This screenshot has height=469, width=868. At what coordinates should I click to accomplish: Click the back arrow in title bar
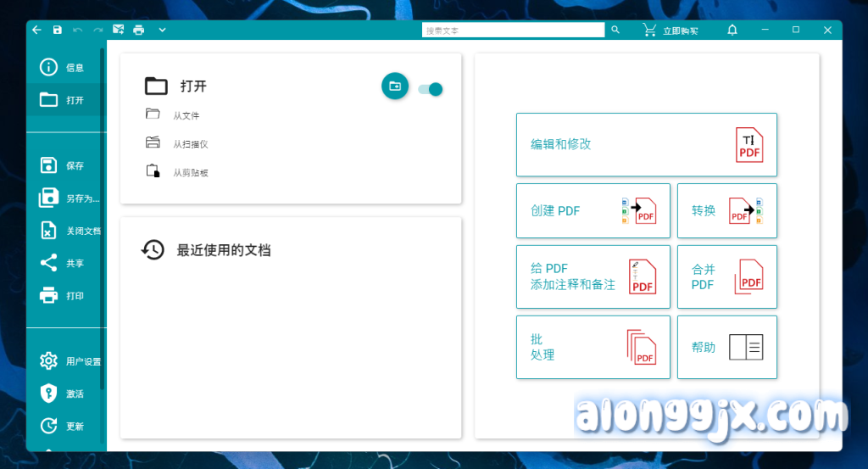tap(36, 30)
